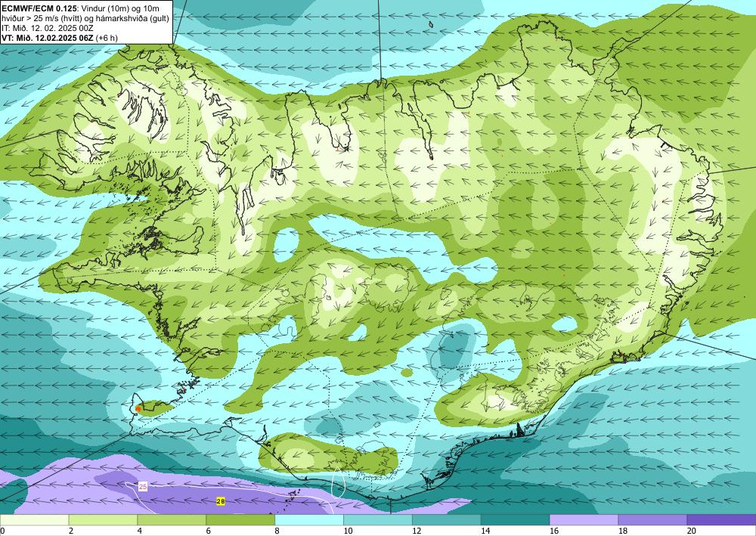The width and height of the screenshot is (756, 536).
Task: Click the dark teal 14–16 m/s legend swatch
Action: tap(515, 519)
